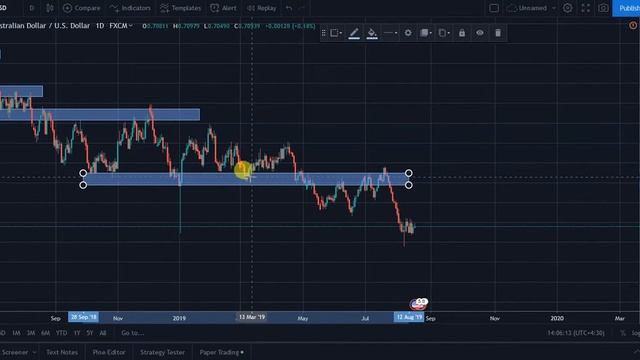Viewport: 640px width, 360px height.
Task: Click the 13 Mar '19 crosshair date label
Action: click(252, 317)
